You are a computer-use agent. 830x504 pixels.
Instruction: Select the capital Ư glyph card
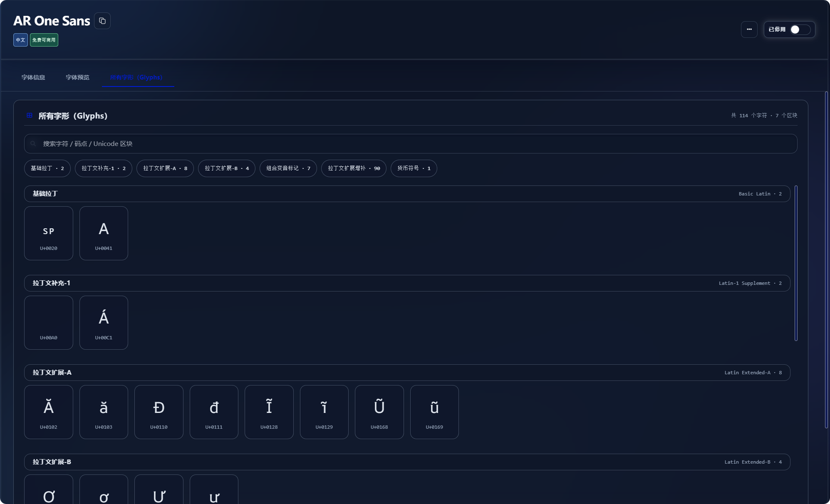(159, 489)
